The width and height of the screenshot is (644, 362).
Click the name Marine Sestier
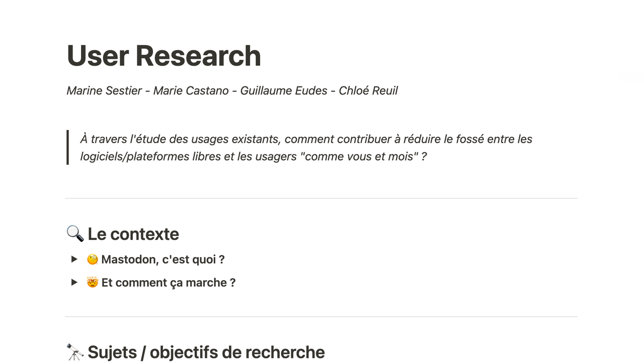point(104,90)
